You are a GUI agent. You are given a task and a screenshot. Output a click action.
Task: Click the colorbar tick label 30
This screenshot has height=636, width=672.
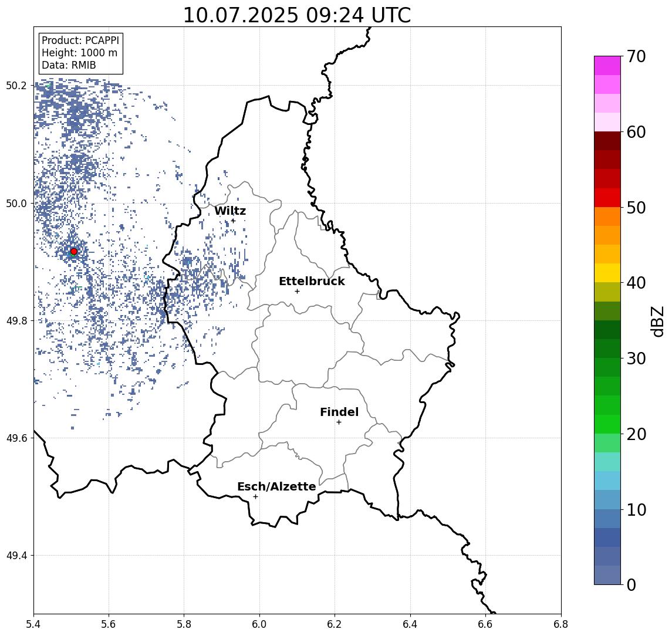[636, 358]
